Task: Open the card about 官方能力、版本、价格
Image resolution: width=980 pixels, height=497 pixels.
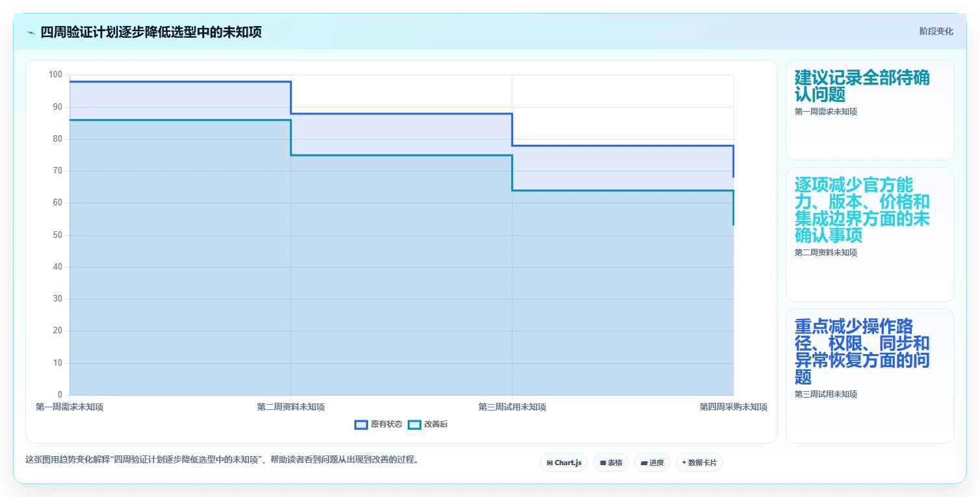Action: point(869,235)
